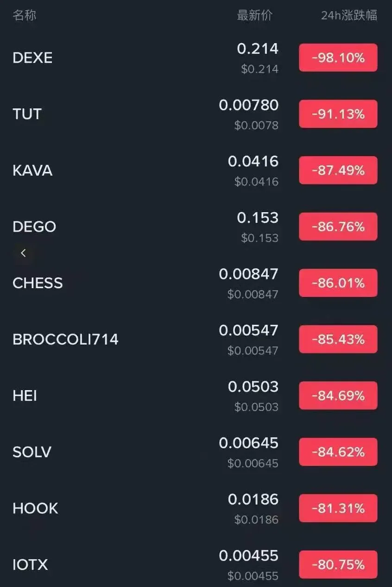Tap the -85.43% red badge
The image size is (392, 587).
click(x=338, y=340)
